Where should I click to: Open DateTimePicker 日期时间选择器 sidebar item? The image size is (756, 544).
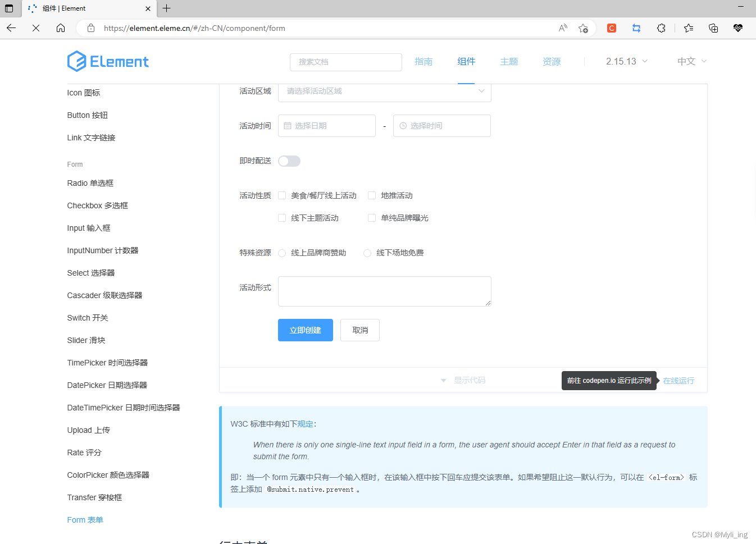[124, 408]
